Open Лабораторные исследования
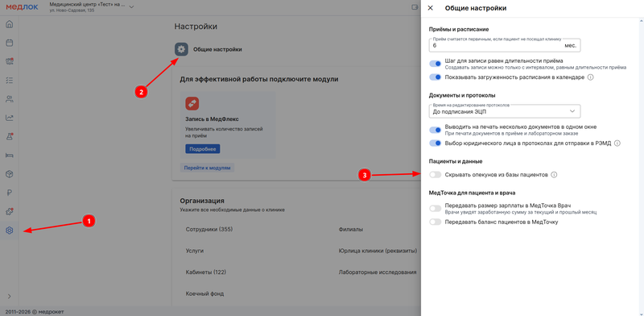Viewport: 644px width, 316px height. coord(378,272)
